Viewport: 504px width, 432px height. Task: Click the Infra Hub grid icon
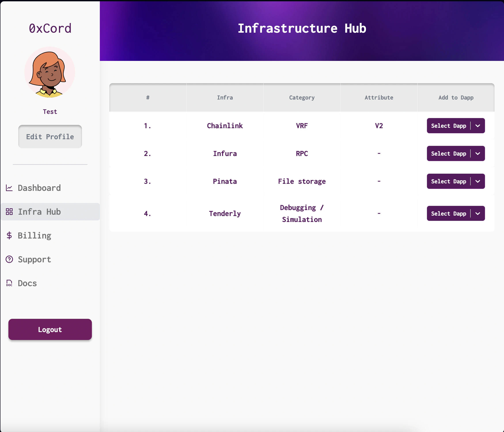9,212
